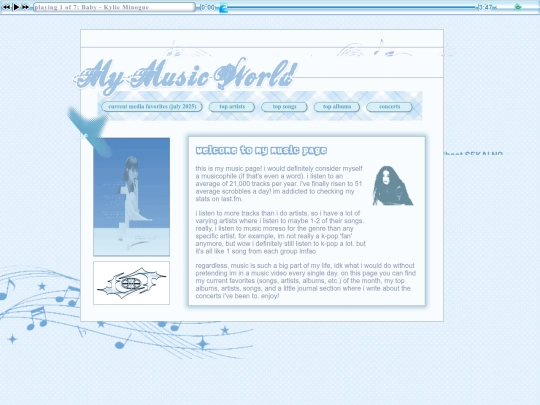Click the green star icon in the player bar

[x=518, y=7]
